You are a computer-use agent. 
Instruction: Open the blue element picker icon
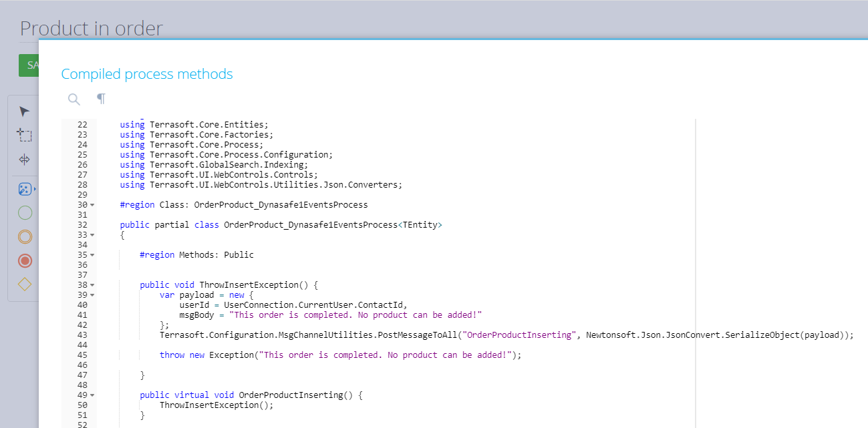pyautogui.click(x=25, y=189)
